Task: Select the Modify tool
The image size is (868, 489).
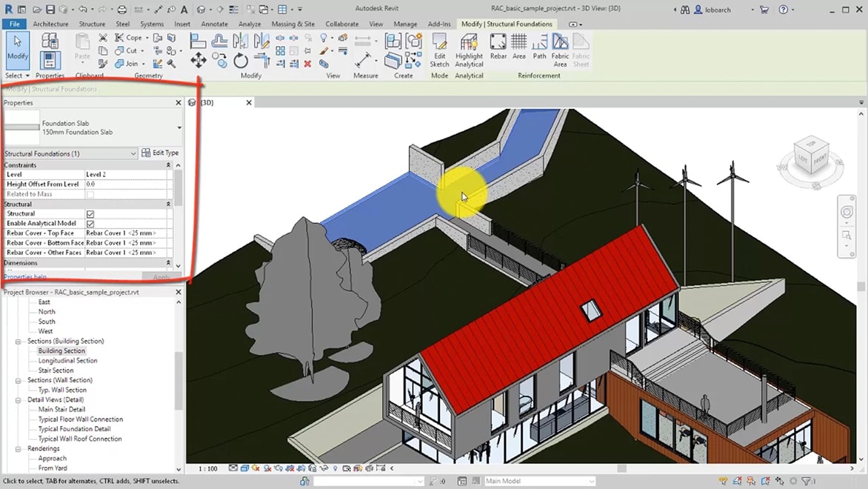Action: pyautogui.click(x=17, y=48)
